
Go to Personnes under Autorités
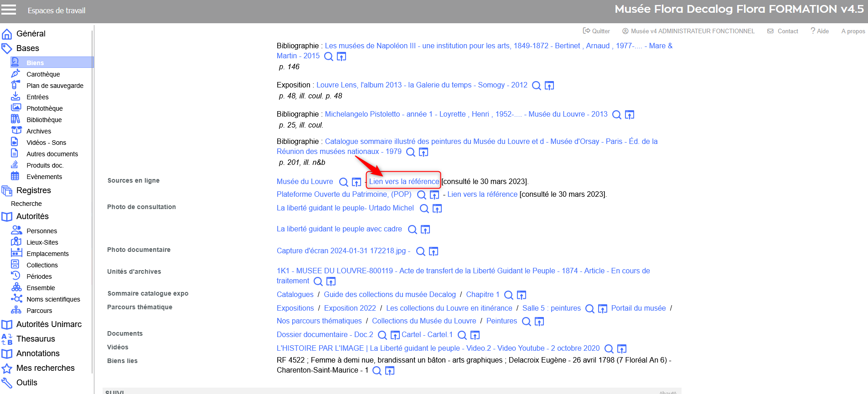41,231
